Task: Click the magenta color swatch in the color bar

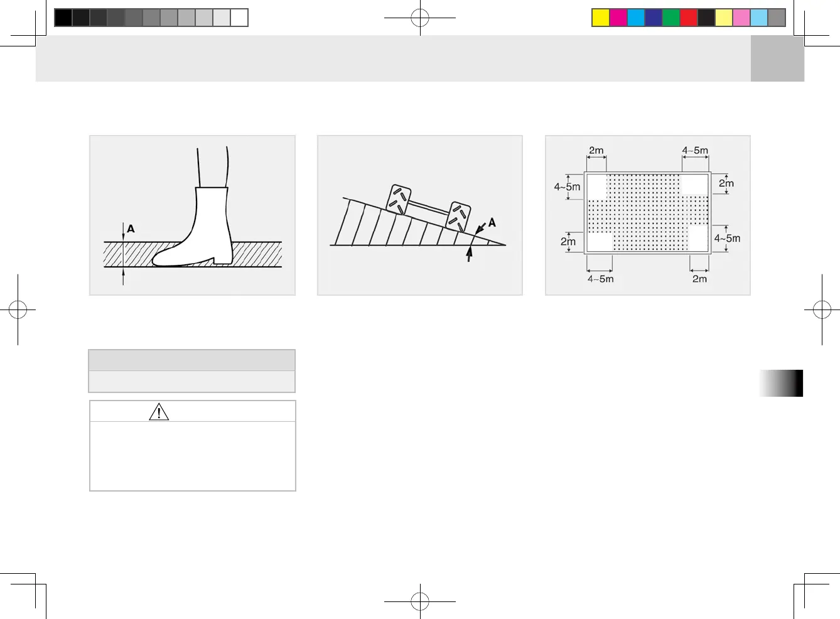Action: 618,18
